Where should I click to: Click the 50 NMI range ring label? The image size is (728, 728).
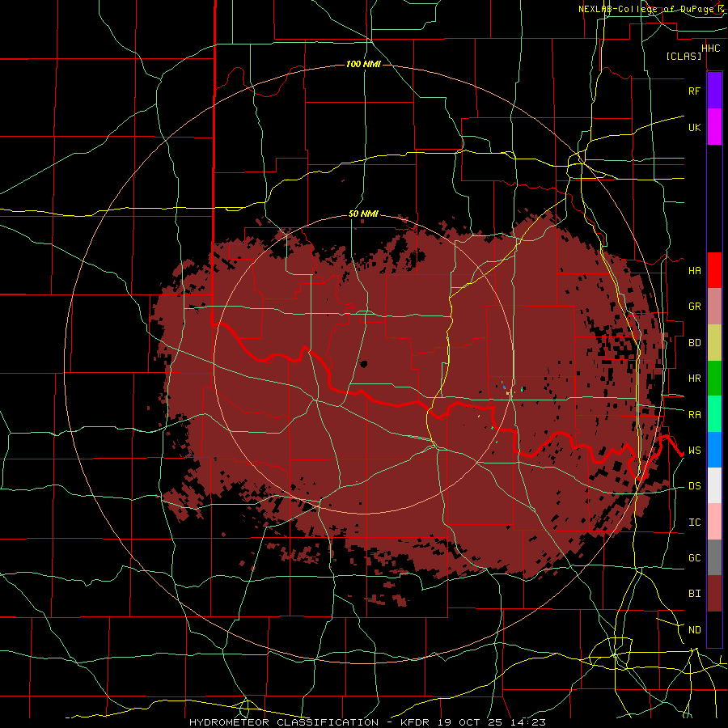363,214
